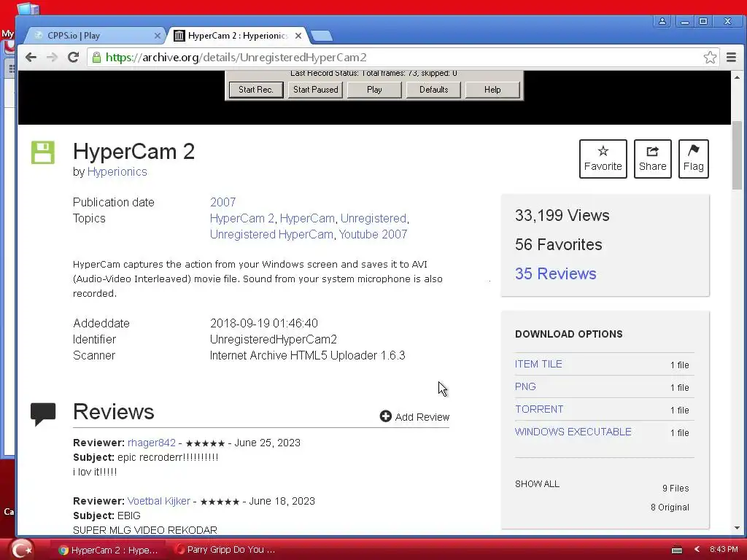Click the HyperCam 2 page heading
747x560 pixels.
click(134, 152)
